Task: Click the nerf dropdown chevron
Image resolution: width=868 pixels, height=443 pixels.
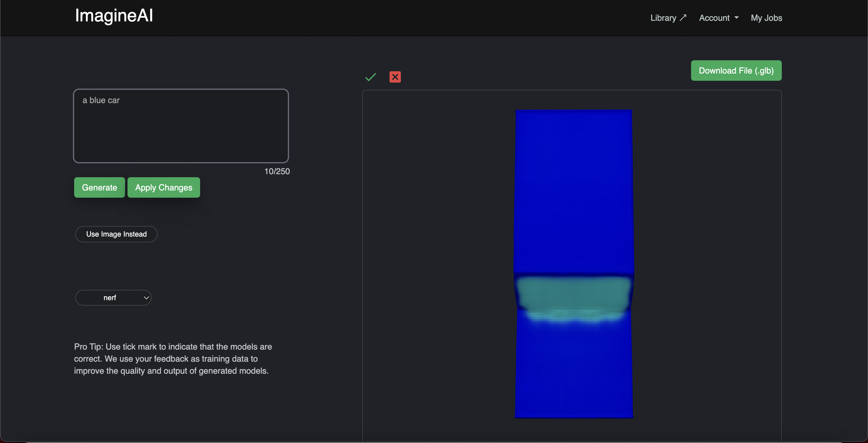Action: point(146,298)
